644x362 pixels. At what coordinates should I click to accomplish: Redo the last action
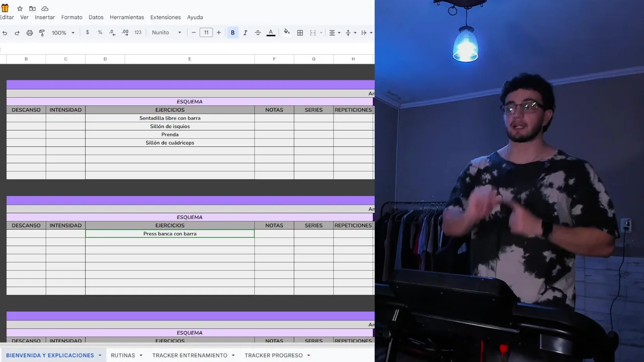(17, 33)
